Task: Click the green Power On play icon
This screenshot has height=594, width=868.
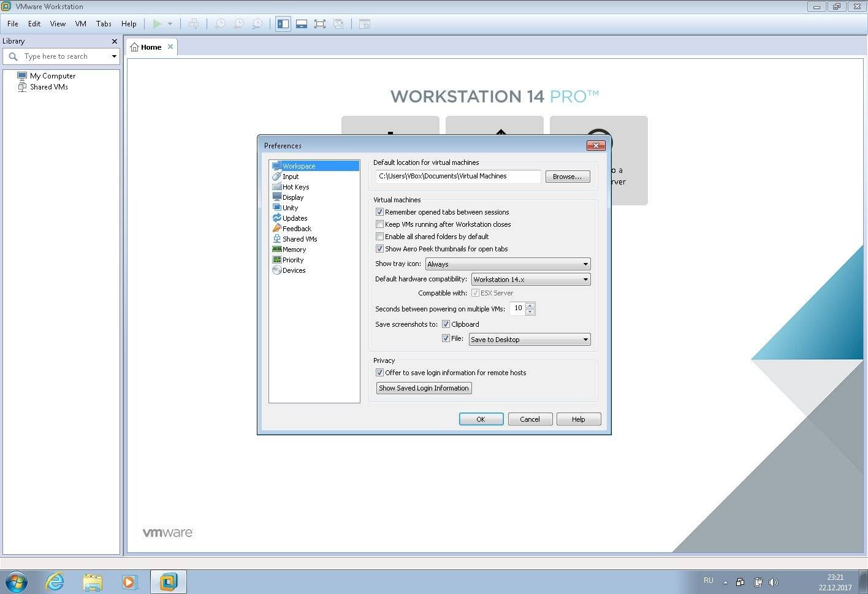Action: [157, 24]
